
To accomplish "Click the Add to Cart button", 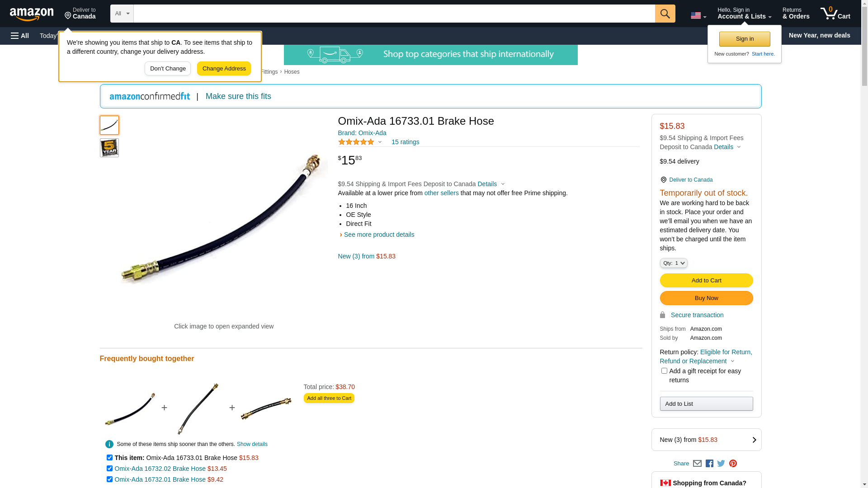I will click(706, 281).
